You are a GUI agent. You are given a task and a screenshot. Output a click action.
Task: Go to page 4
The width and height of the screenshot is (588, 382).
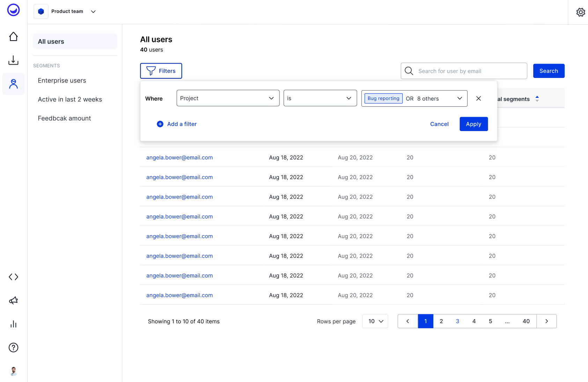474,321
